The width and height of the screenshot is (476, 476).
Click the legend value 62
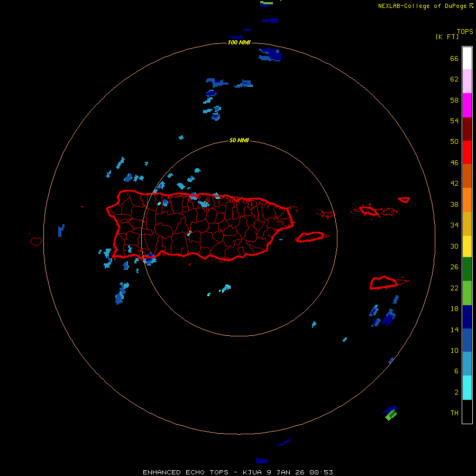454,79
